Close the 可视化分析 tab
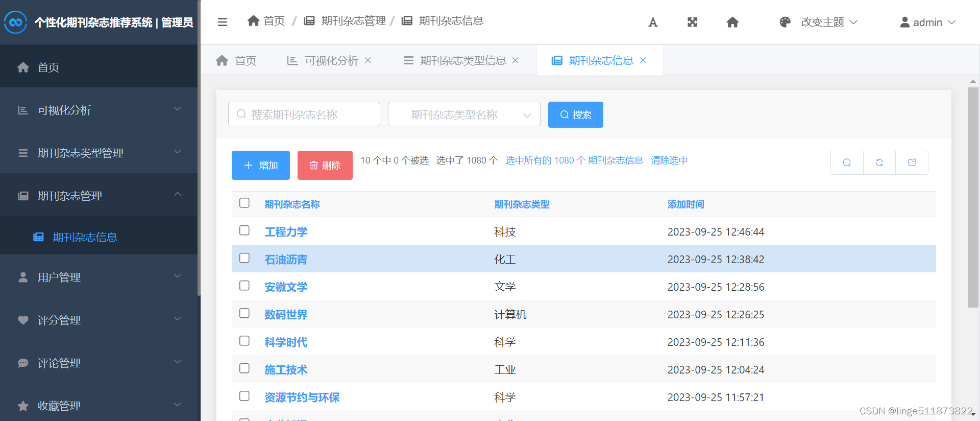The image size is (980, 421). (368, 60)
